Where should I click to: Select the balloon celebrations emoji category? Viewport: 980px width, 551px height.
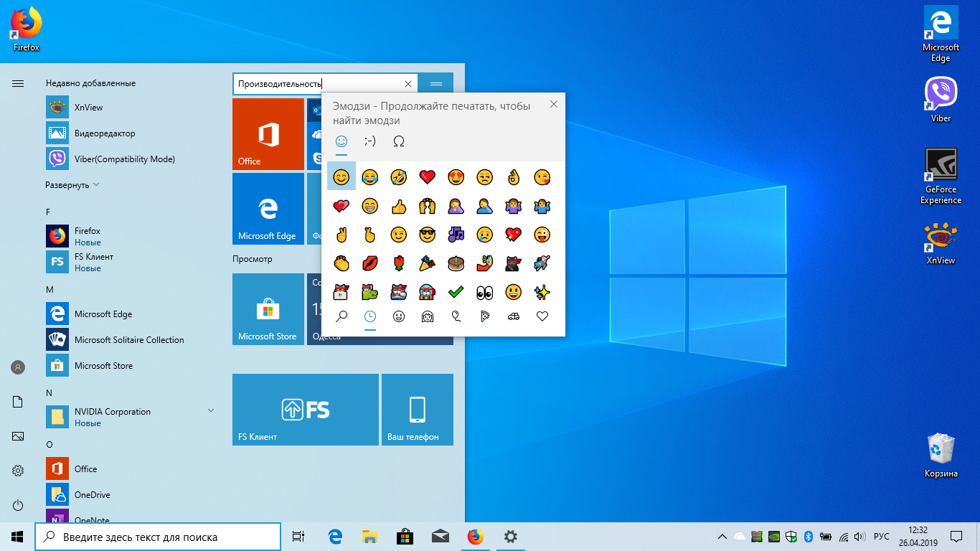[x=456, y=316]
